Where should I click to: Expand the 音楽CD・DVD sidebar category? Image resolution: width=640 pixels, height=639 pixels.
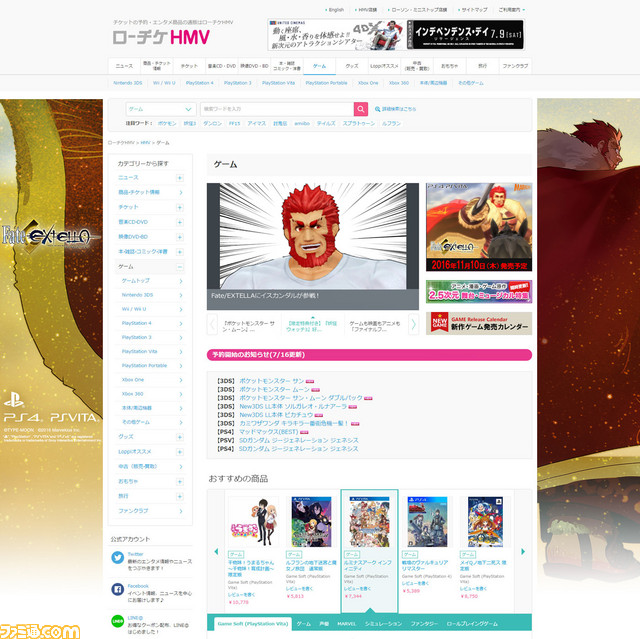[180, 222]
